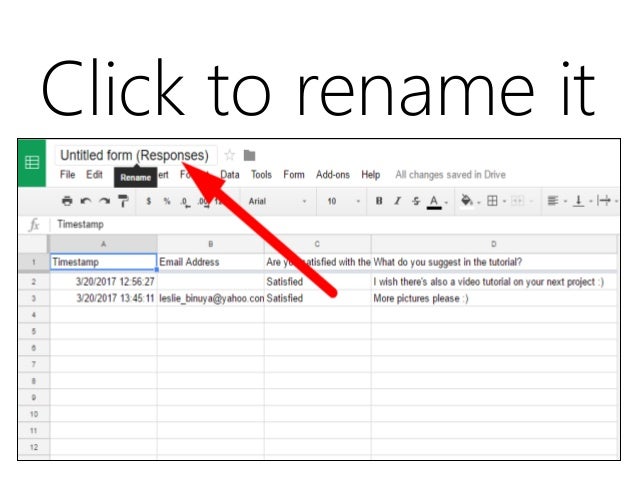Click the Untitled form (Responses) title

click(x=134, y=155)
